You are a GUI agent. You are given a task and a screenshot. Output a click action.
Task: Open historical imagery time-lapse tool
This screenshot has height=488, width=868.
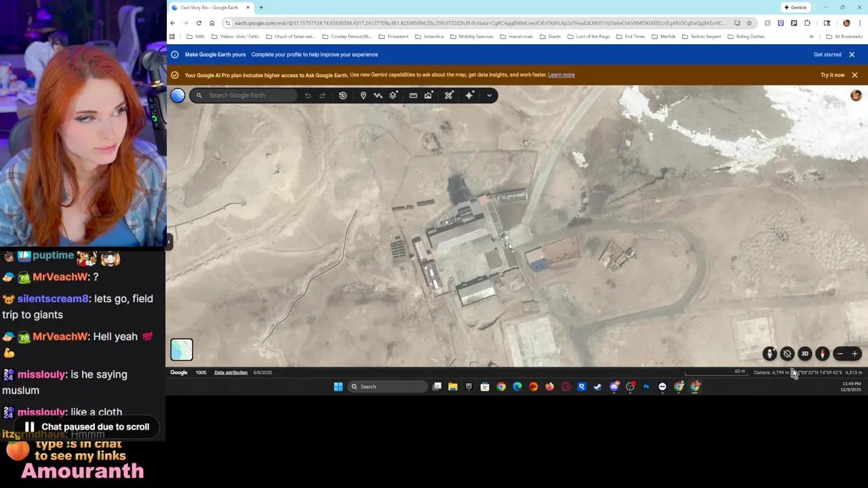pos(343,96)
